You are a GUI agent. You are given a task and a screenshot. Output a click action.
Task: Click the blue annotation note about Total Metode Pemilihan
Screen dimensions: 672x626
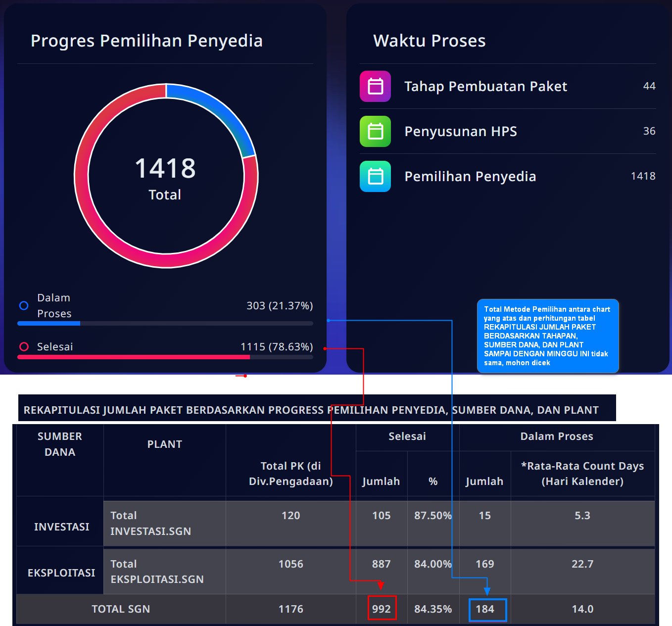[547, 336]
